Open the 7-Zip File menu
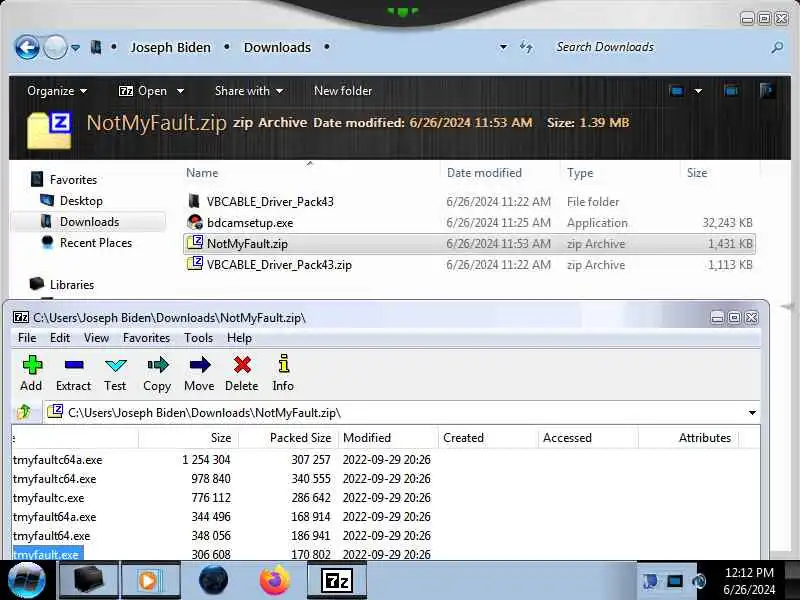 coord(27,338)
